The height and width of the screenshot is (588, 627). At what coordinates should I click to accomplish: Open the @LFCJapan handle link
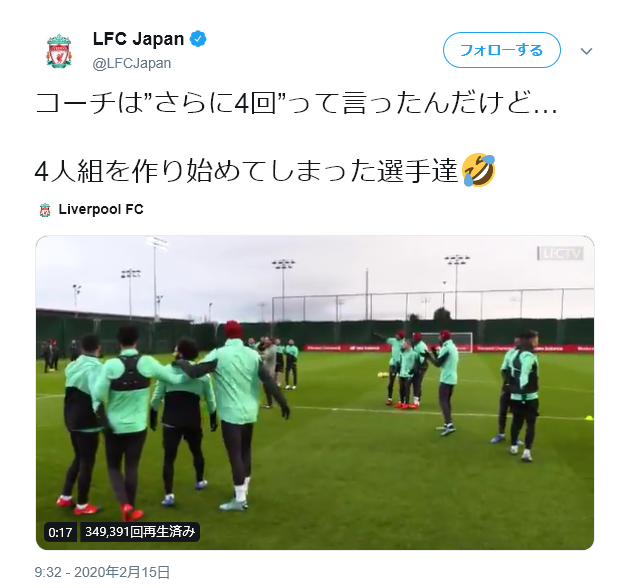pos(132,63)
